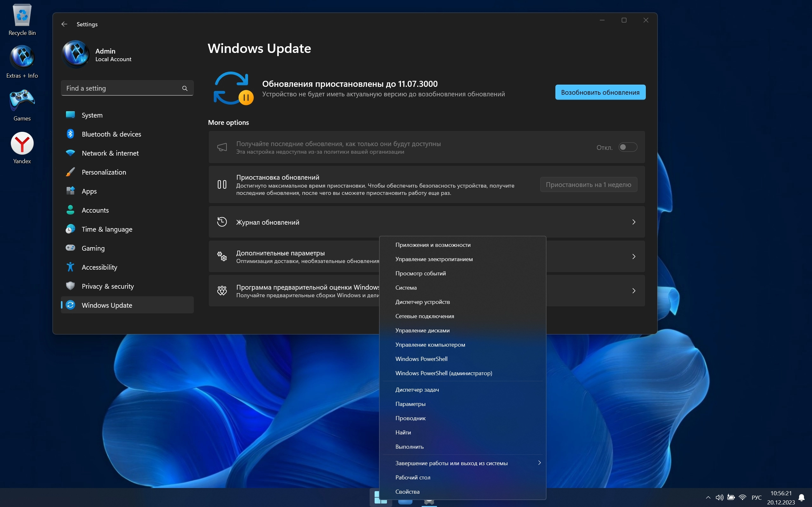
Task: Open Personalization settings from the sidebar
Action: tap(104, 172)
